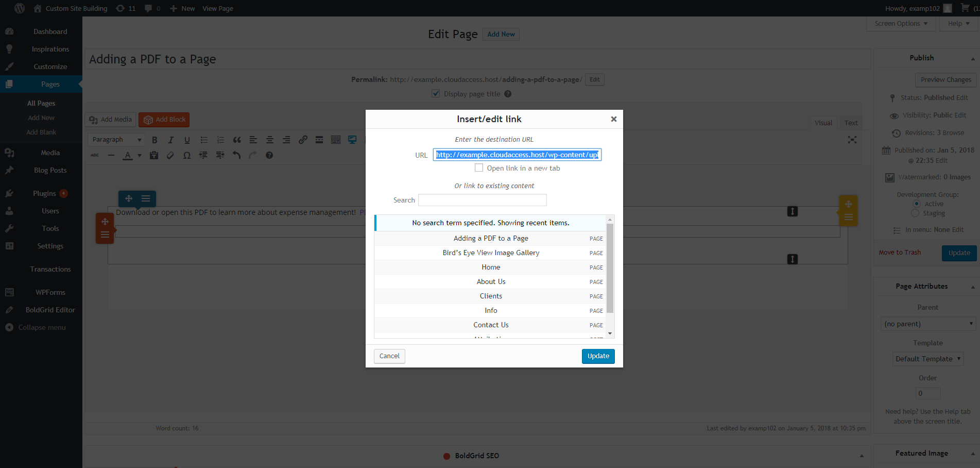980x468 pixels.
Task: Toggle bold formatting in editor toolbar
Action: coord(154,140)
